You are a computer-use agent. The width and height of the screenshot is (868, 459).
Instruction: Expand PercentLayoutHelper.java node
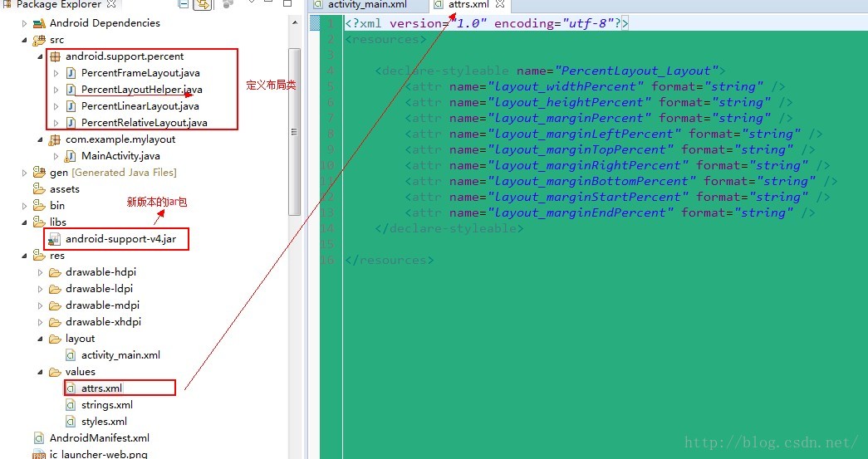56,90
